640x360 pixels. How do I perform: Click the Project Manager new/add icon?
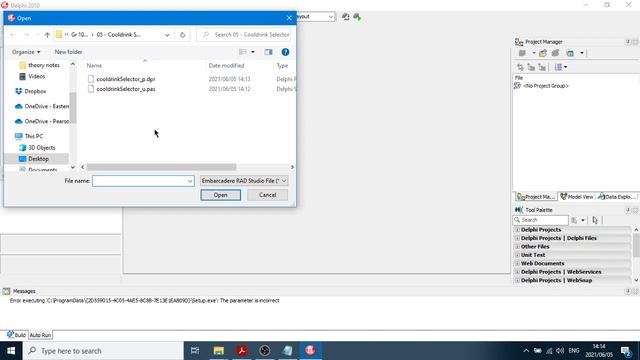tap(542, 53)
